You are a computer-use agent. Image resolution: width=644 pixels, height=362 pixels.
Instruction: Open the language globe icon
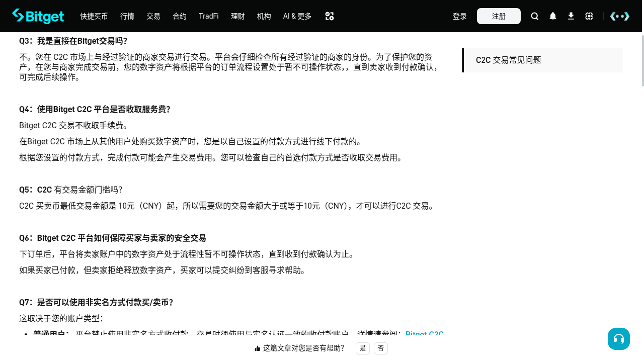point(589,16)
